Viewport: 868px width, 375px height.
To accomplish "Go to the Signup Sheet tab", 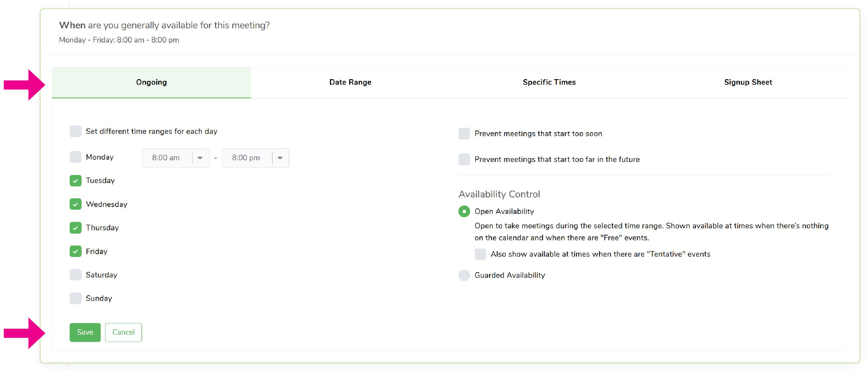I will [x=748, y=82].
